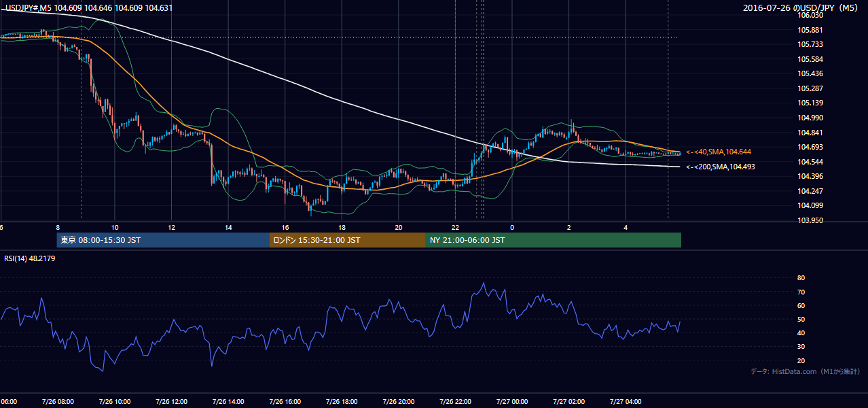Viewport: 868px width, 408px height.
Task: Click the 7/26 18:00 time axis label
Action: coord(342,401)
